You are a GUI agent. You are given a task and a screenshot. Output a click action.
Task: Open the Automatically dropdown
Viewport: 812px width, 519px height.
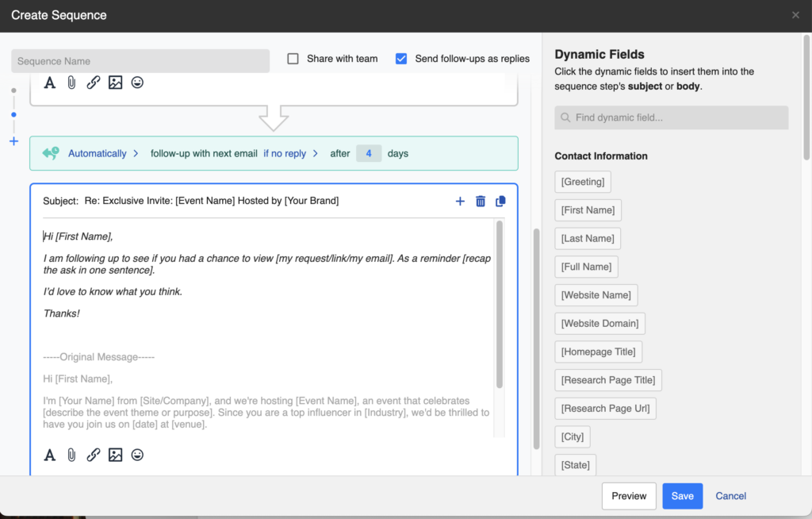(97, 152)
